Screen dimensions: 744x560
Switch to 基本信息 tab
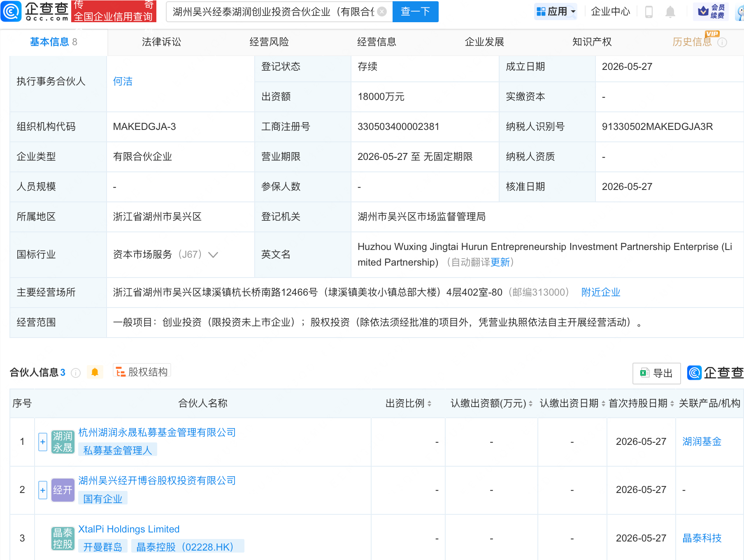[x=53, y=42]
